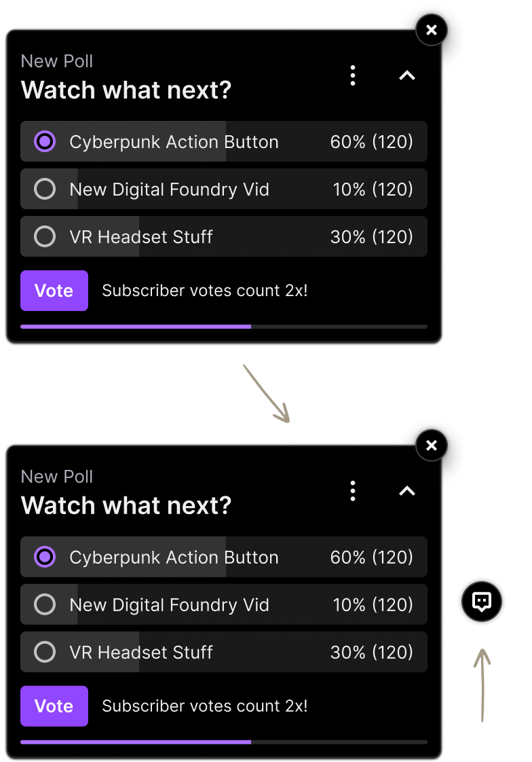Select New Digital Foundry Vid radio in top poll

[x=45, y=189]
